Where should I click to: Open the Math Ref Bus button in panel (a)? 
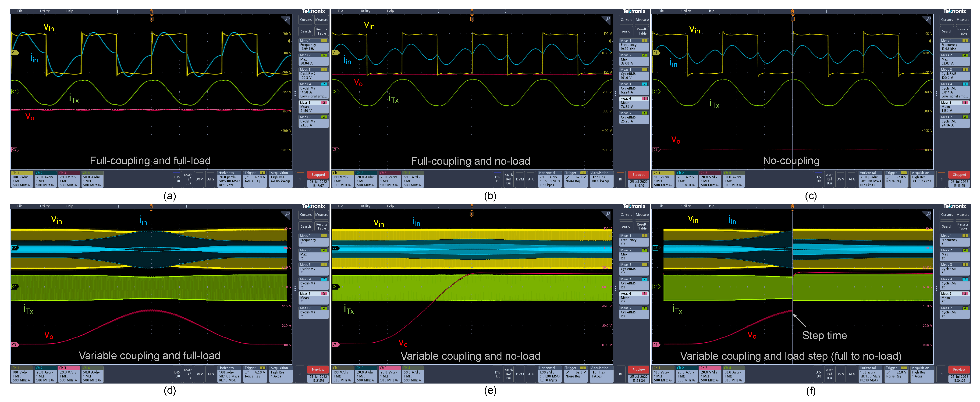point(188,179)
